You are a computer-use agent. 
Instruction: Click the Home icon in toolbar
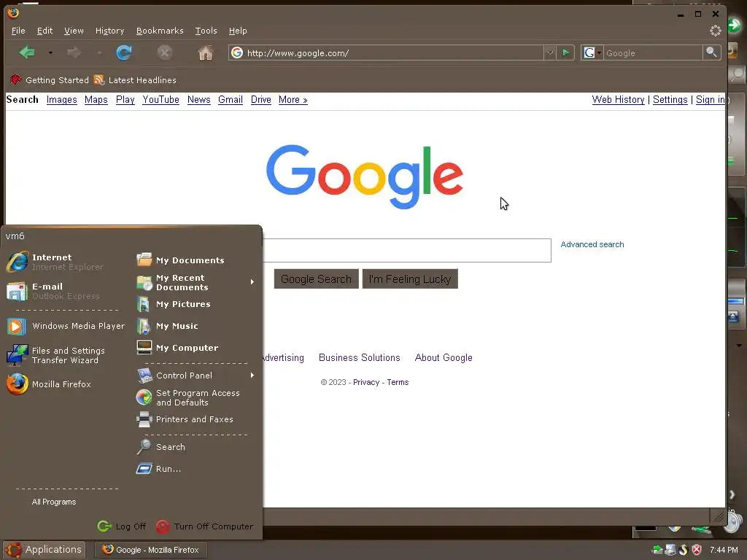click(205, 52)
